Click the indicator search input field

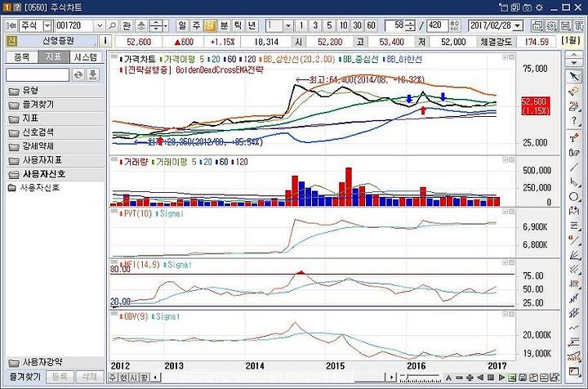38,74
